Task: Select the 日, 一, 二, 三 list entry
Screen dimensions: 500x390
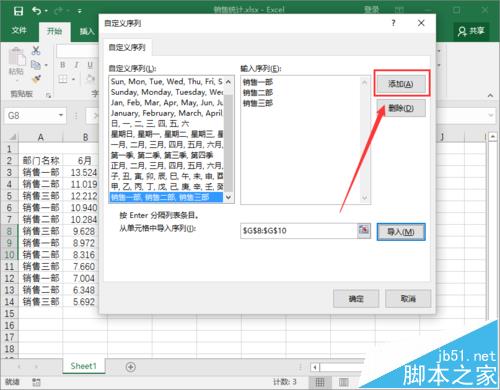Action: point(167,123)
